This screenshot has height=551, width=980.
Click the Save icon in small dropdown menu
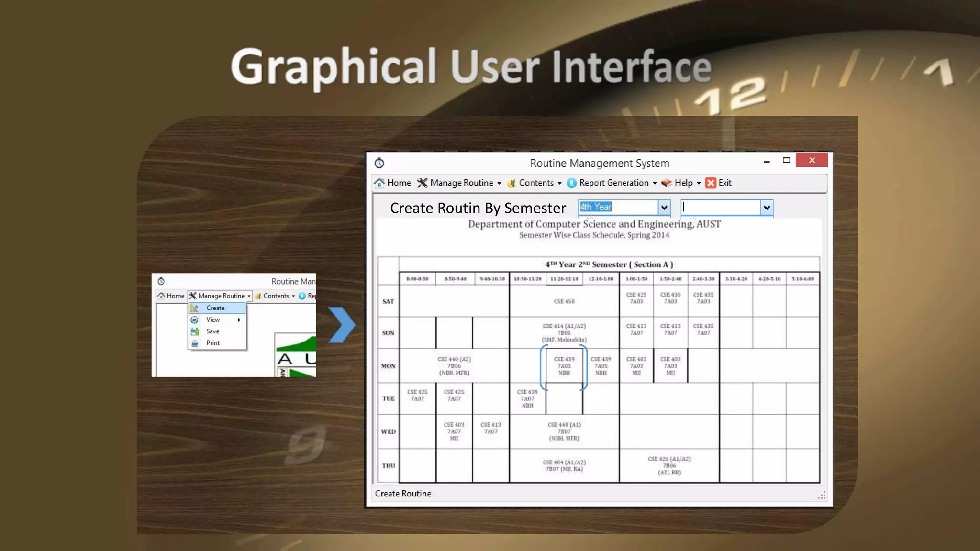195,331
